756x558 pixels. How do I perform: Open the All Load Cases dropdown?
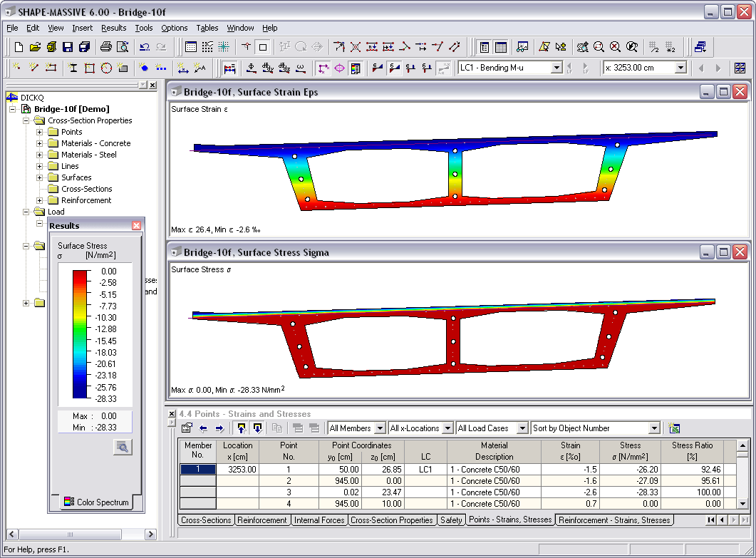click(x=522, y=428)
